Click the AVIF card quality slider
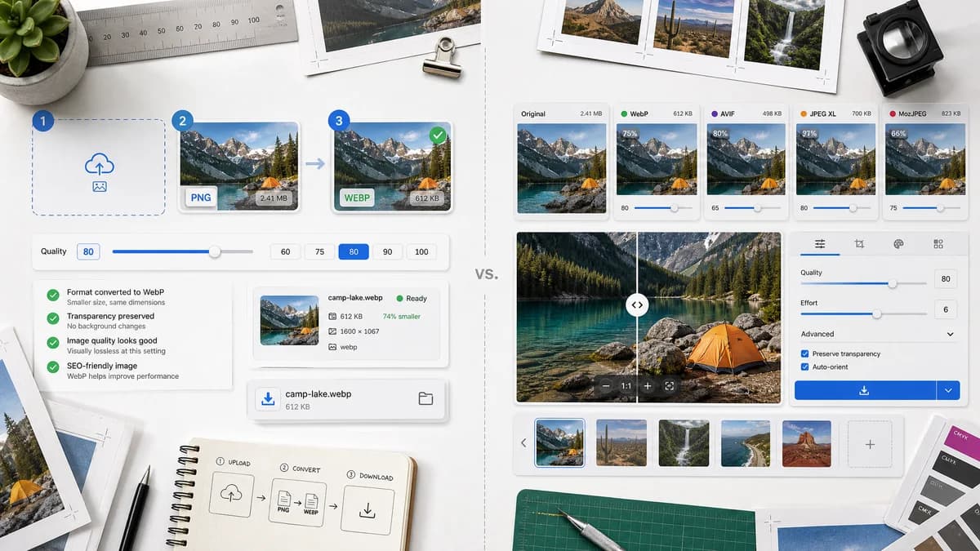Viewport: 980px width, 551px height. pos(752,208)
